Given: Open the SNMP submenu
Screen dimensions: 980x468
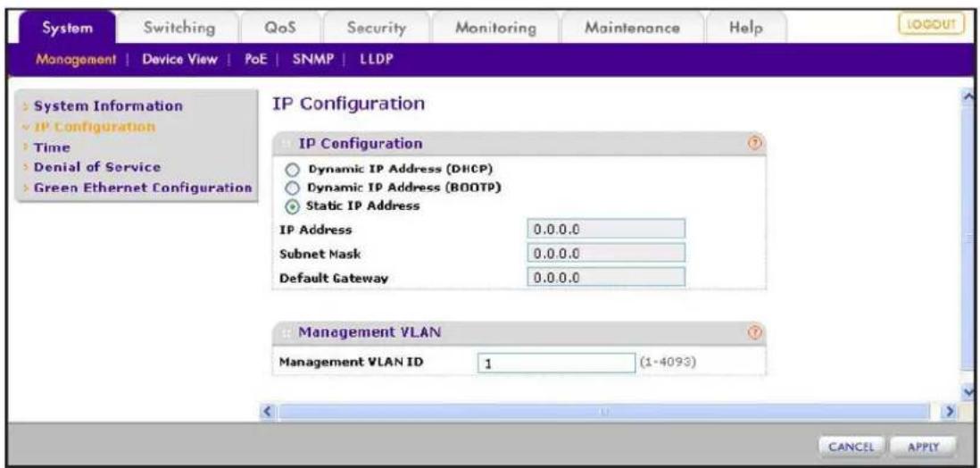Looking at the screenshot, I should [311, 60].
